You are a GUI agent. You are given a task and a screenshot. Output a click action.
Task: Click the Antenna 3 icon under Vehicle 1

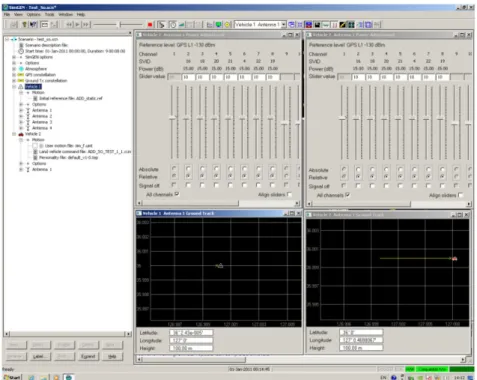(x=28, y=122)
